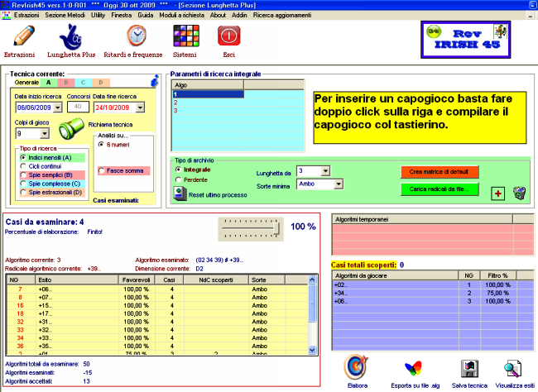
Task: Open Sorte minima Ambo dropdown
Action: [339, 184]
